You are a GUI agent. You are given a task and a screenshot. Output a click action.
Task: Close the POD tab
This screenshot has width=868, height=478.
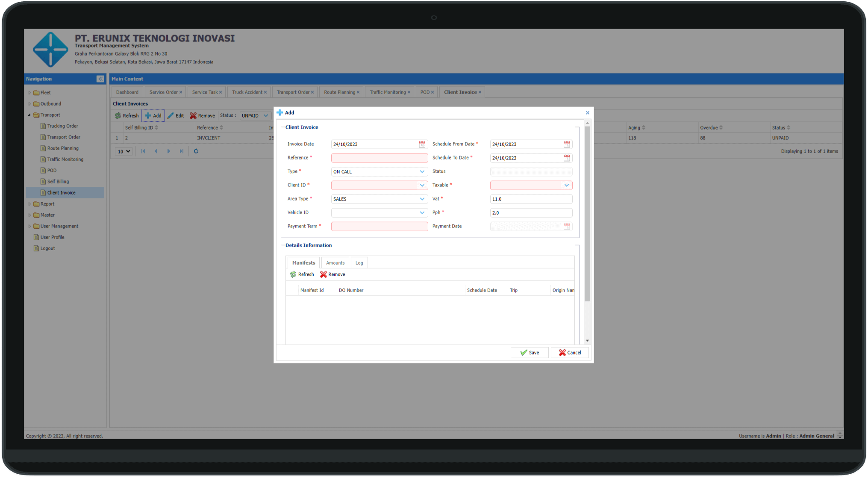433,92
